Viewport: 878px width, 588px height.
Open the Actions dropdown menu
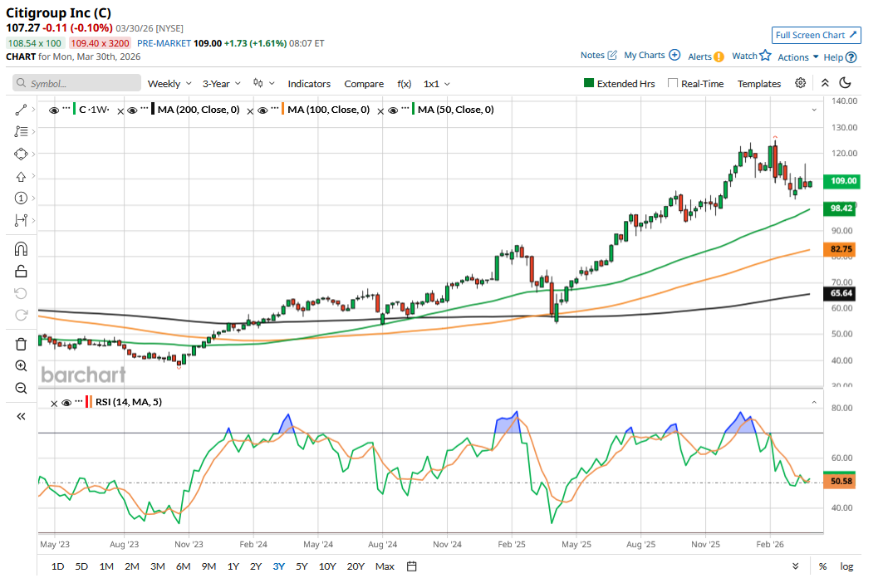[x=797, y=57]
